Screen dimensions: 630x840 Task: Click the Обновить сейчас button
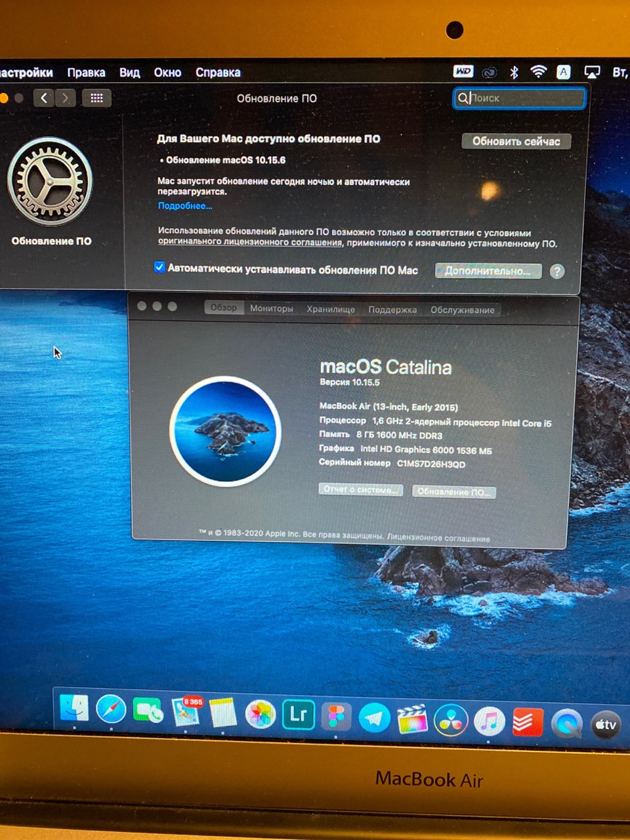coord(516,141)
